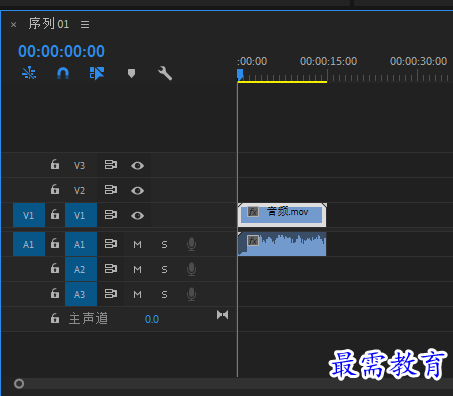Toggle sync lock for audio A1
This screenshot has height=396, width=453.
[111, 244]
